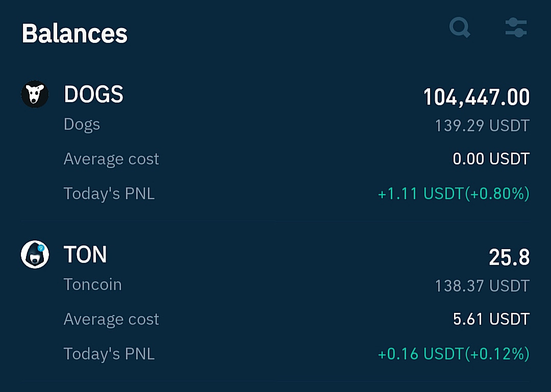This screenshot has height=392, width=551.
Task: Tap the DOGS coin logo
Action: [35, 94]
